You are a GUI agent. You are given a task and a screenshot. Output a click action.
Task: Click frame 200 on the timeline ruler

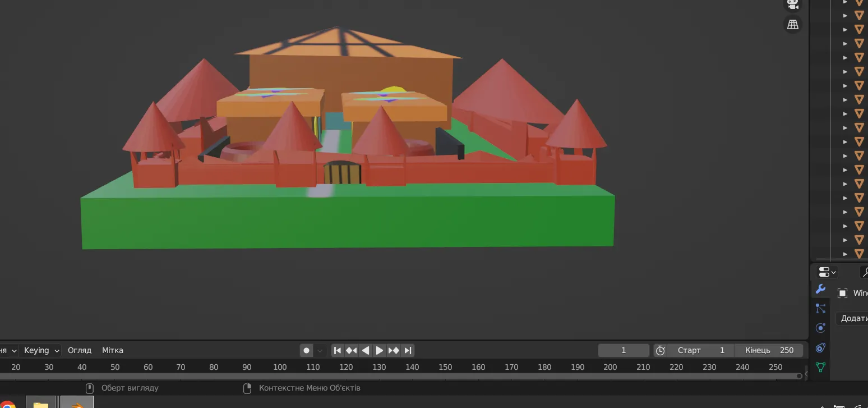610,367
